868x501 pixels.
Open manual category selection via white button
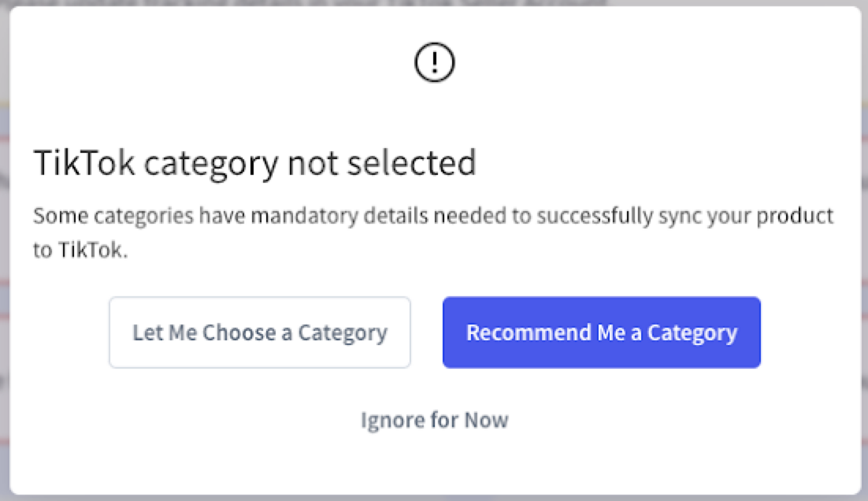click(260, 332)
